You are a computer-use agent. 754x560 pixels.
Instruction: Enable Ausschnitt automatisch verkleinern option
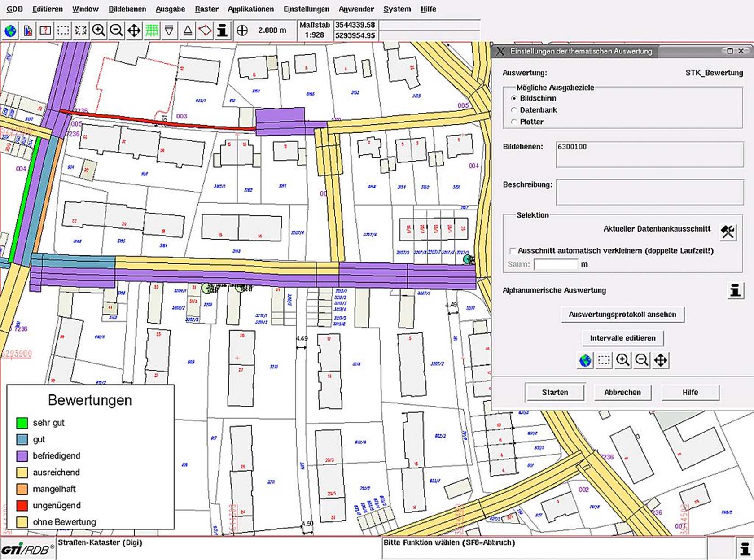[x=512, y=251]
